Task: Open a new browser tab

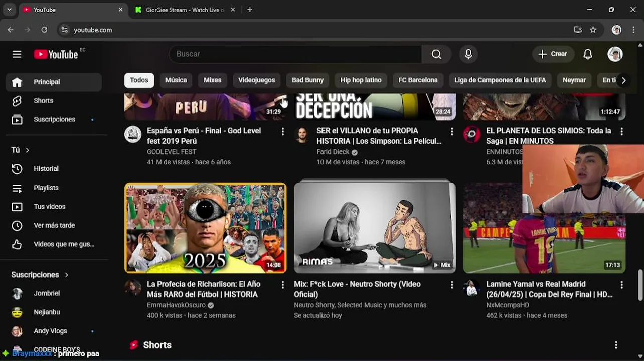Action: (x=250, y=10)
